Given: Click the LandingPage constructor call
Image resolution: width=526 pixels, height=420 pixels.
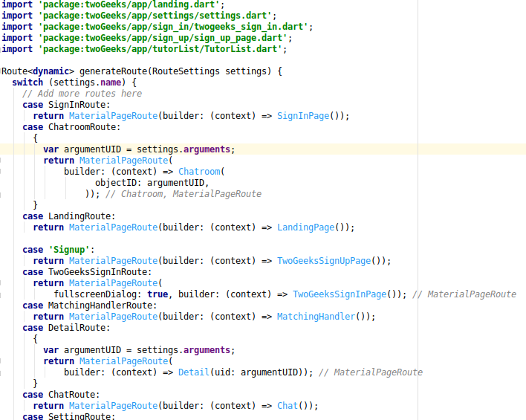Looking at the screenshot, I should (305, 227).
